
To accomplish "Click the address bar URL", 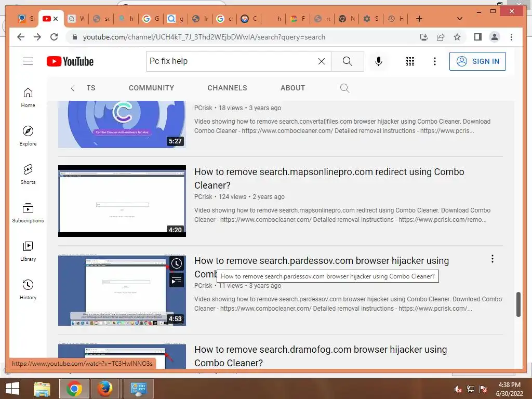I will pyautogui.click(x=204, y=37).
